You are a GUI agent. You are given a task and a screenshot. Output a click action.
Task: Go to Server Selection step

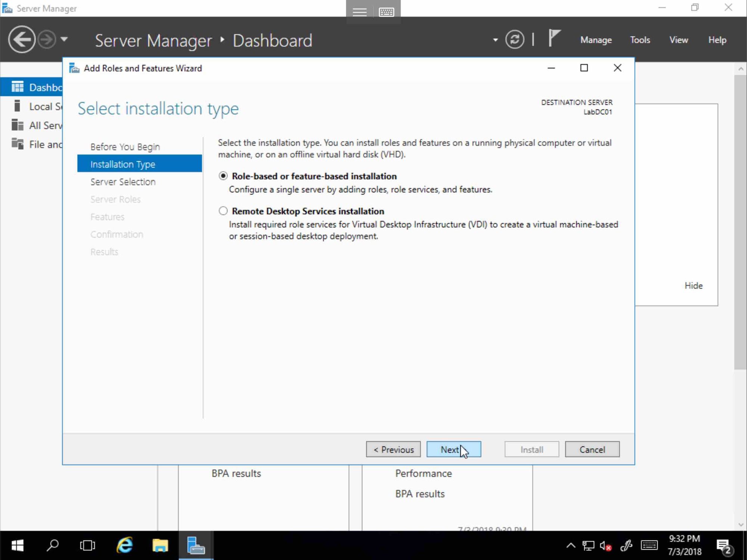click(123, 182)
